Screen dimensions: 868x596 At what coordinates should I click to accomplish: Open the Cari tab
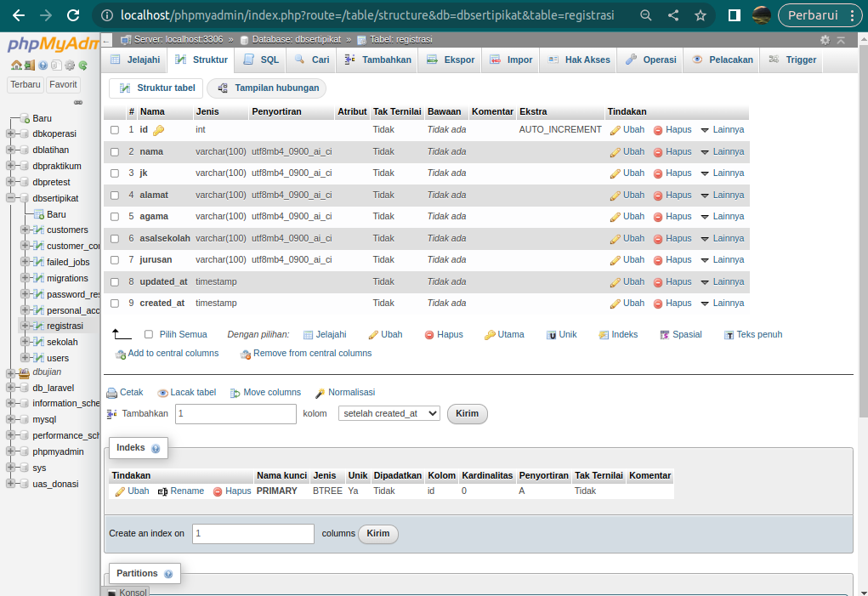point(312,60)
